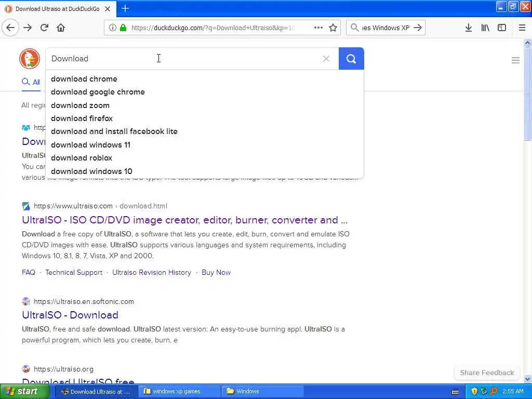
Task: Click the orange magnifier tray icon
Action: point(494,391)
